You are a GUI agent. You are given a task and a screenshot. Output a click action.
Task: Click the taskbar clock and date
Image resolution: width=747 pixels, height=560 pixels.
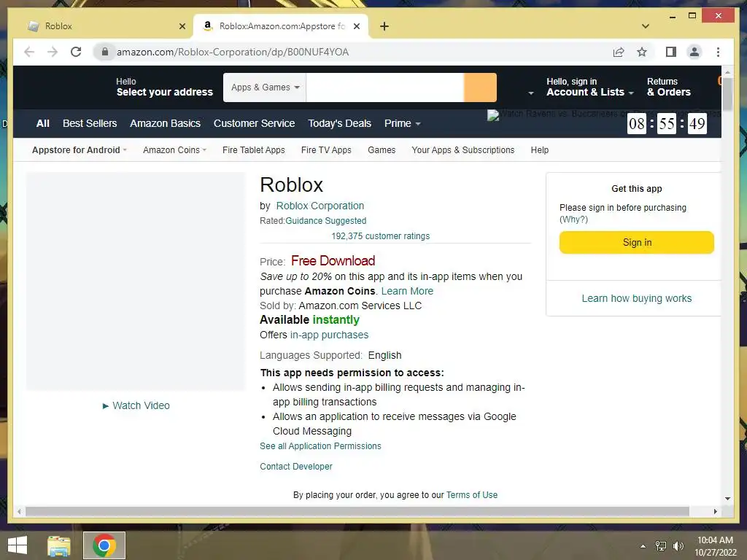point(715,546)
